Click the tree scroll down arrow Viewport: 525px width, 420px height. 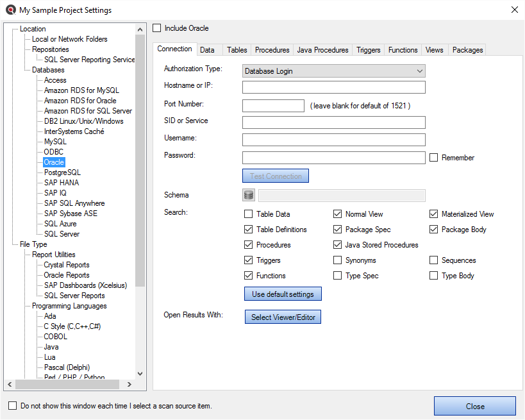click(140, 374)
